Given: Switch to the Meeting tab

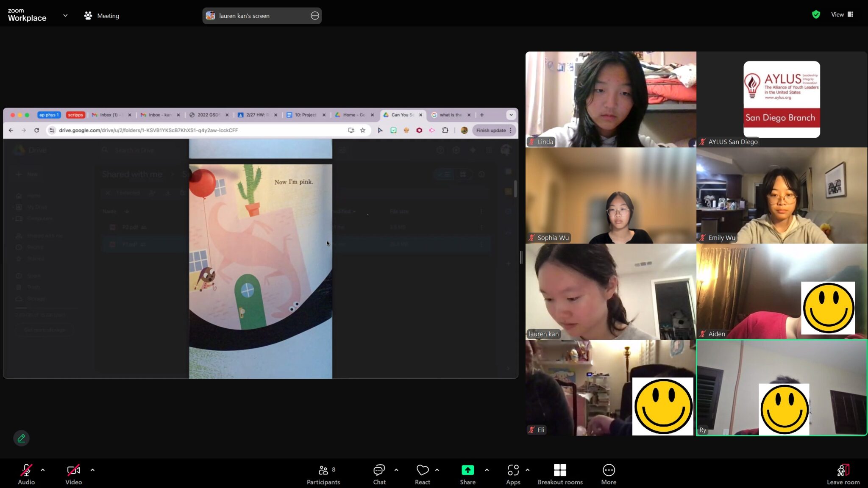Looking at the screenshot, I should [102, 16].
